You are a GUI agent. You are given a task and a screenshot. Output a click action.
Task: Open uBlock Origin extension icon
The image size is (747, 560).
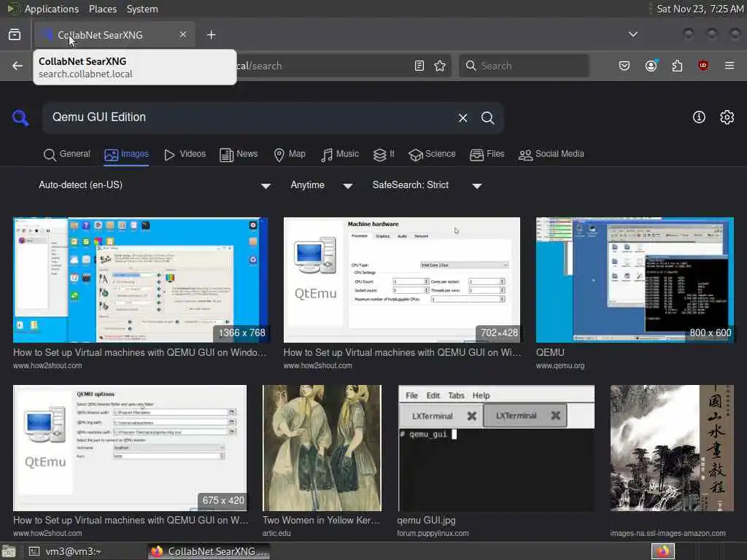pos(703,66)
